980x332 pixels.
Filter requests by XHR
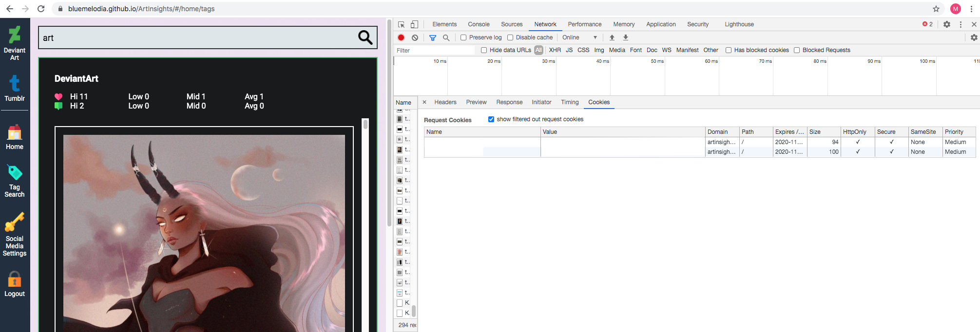click(x=555, y=50)
